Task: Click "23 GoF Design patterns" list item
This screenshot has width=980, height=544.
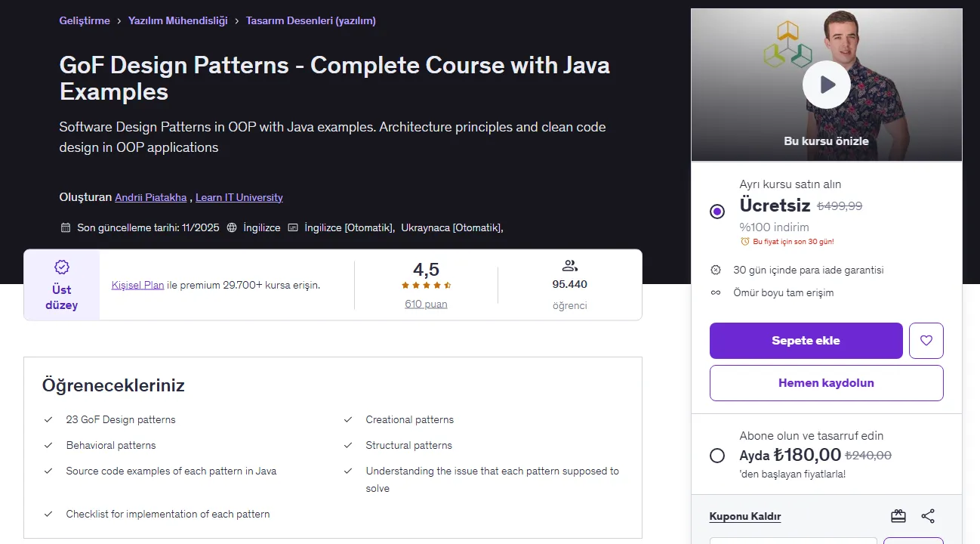Action: 121,419
